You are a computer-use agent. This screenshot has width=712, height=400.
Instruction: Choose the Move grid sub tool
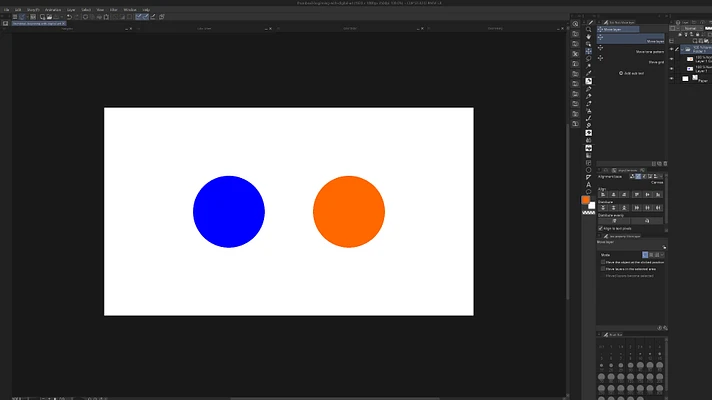point(630,60)
